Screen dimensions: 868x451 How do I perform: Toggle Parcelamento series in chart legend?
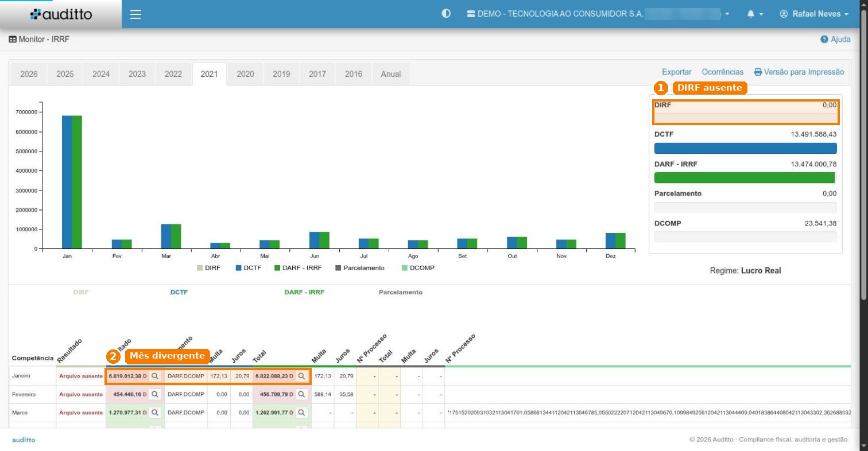coord(360,268)
